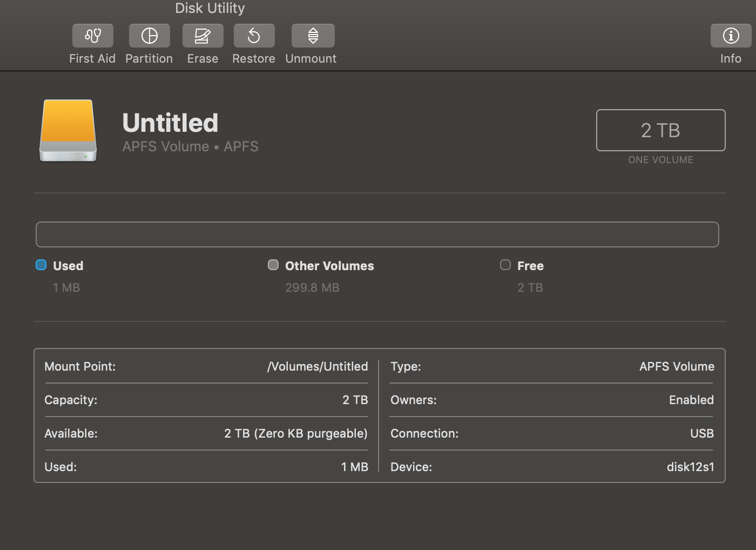Image resolution: width=756 pixels, height=550 pixels.
Task: Unmount the Untitled volume
Action: [x=313, y=36]
